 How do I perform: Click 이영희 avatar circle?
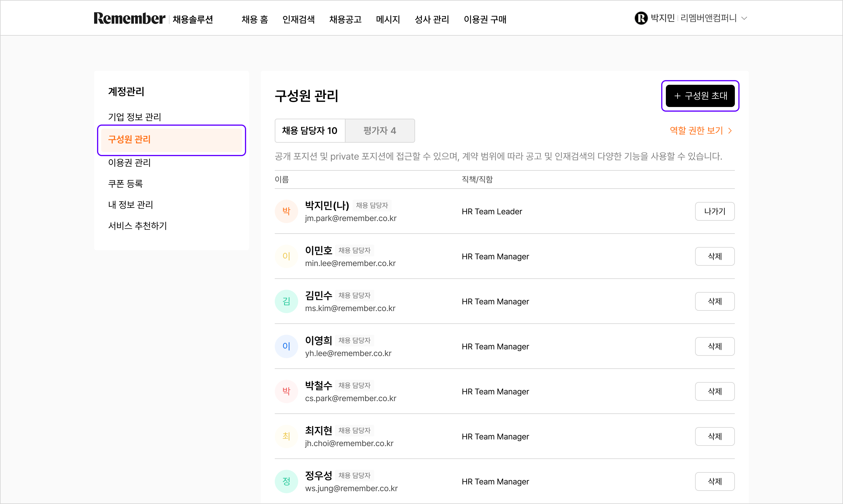tap(286, 346)
